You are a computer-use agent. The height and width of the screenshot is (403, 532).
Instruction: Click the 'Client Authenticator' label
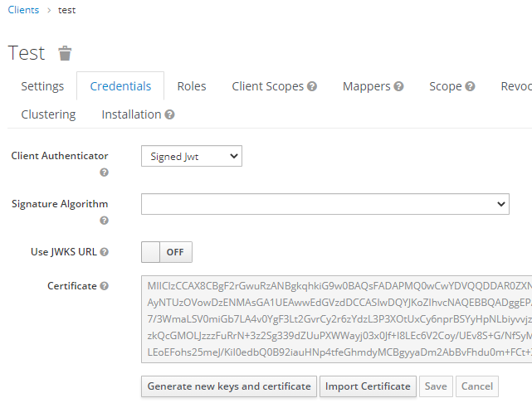pos(60,156)
